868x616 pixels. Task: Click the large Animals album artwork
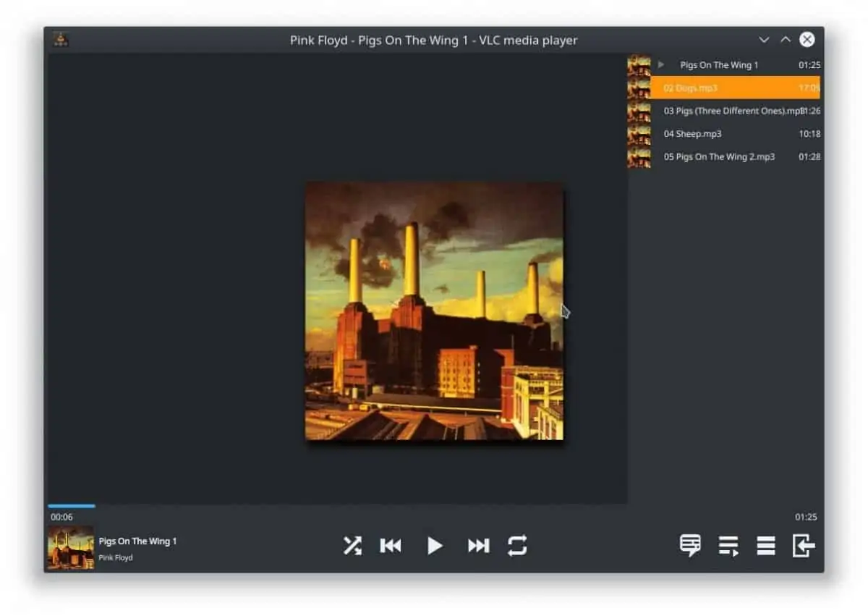pos(433,313)
